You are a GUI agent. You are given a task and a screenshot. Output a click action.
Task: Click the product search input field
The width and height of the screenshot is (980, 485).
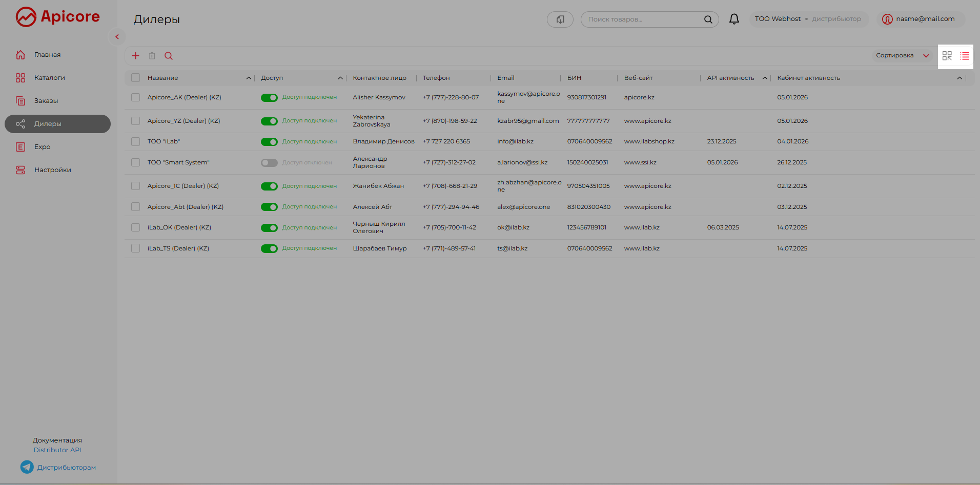(x=643, y=19)
